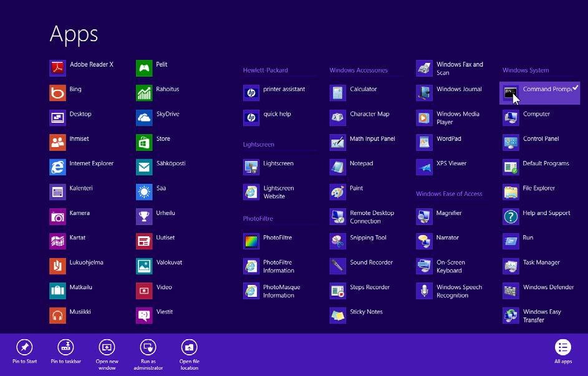Click the Kalenteri label

81,188
